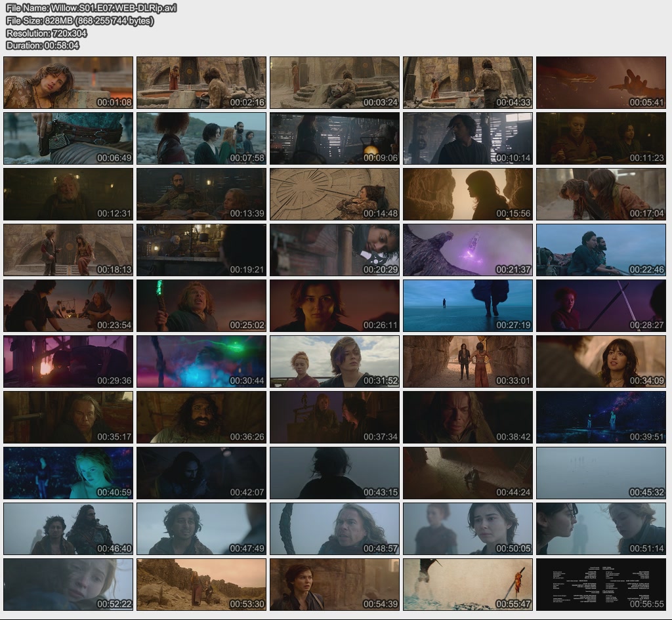672x620 pixels.
Task: Open the frame timestamped 00:52:22
Action: [x=68, y=585]
